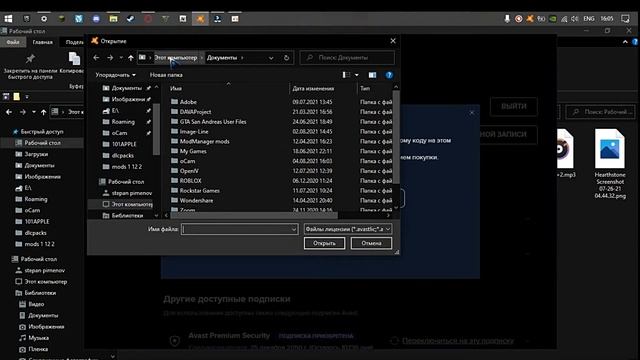Screen dimensions: 640x360
Task: Open the Discord taskbar icon
Action: 96,19
